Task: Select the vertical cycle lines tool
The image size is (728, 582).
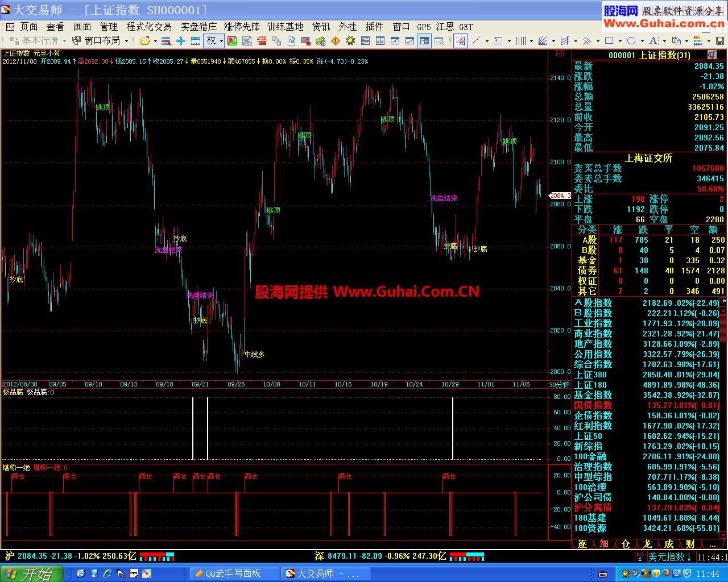Action: [520, 41]
